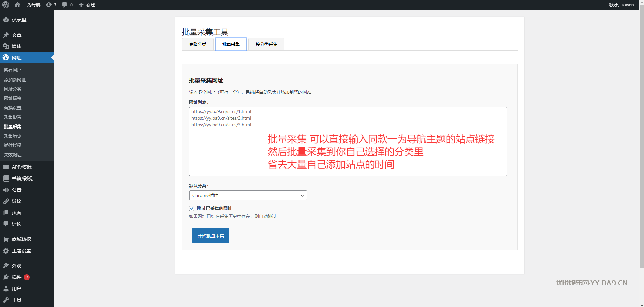This screenshot has width=644, height=307.
Task: Expand the 默认分类 dropdown showing Chrome插件
Action: coord(248,195)
